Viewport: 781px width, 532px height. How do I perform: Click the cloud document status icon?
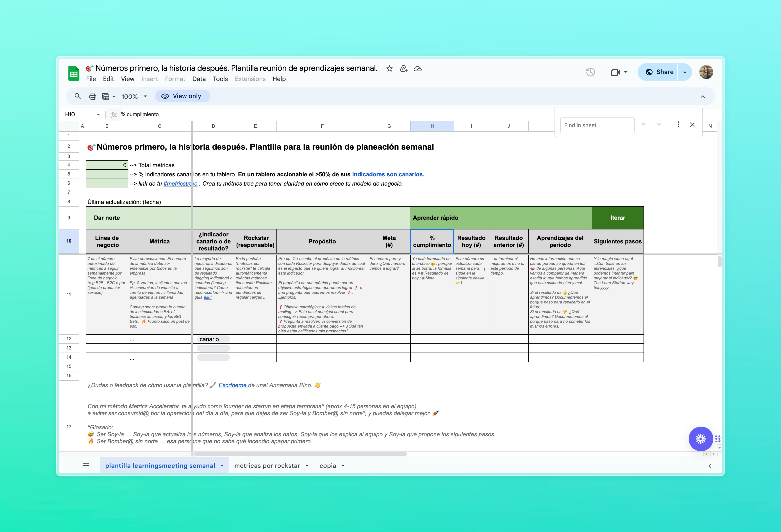[418, 69]
